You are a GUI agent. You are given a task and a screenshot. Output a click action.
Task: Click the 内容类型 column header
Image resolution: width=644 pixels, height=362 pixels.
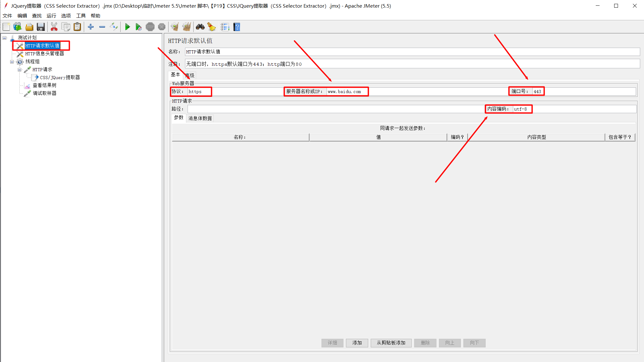click(536, 137)
